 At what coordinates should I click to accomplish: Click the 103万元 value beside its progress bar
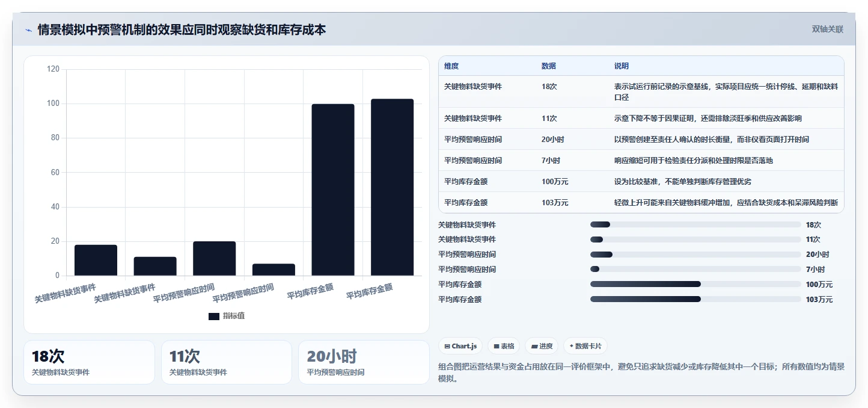tap(819, 299)
